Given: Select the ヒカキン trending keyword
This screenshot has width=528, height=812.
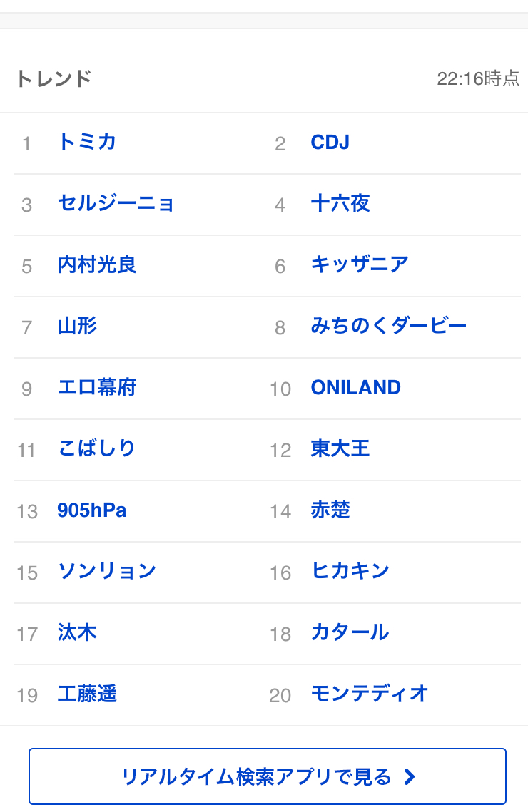Looking at the screenshot, I should point(350,571).
